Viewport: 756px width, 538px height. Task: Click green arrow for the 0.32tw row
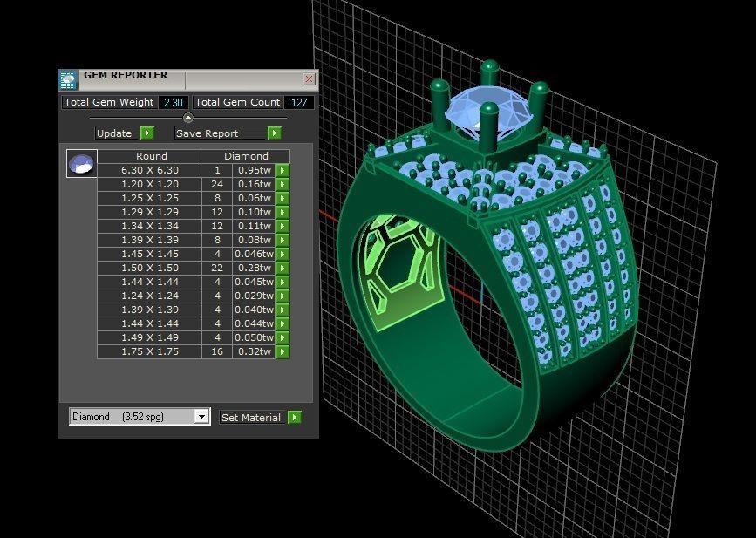click(x=283, y=352)
